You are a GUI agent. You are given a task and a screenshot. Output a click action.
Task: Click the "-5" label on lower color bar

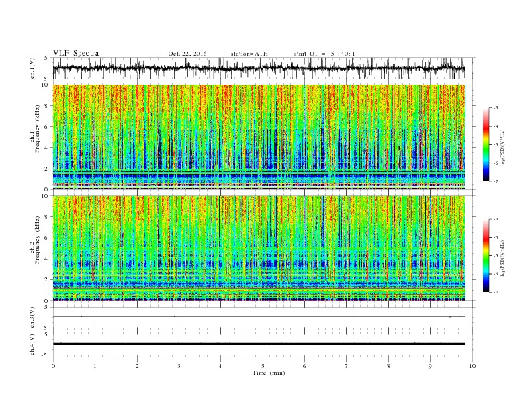[495, 255]
